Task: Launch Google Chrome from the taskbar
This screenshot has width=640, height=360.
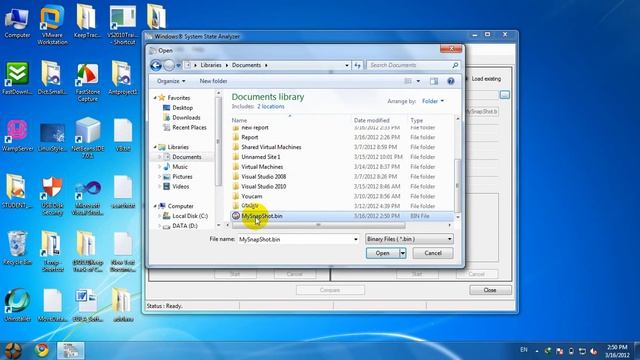Action: click(41, 350)
